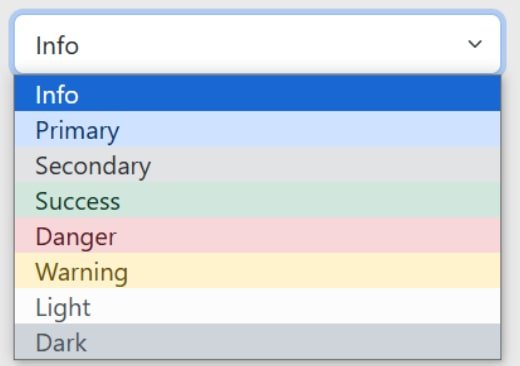Close the open list with the down chevron
Image resolution: width=520 pixels, height=366 pixels.
point(475,44)
